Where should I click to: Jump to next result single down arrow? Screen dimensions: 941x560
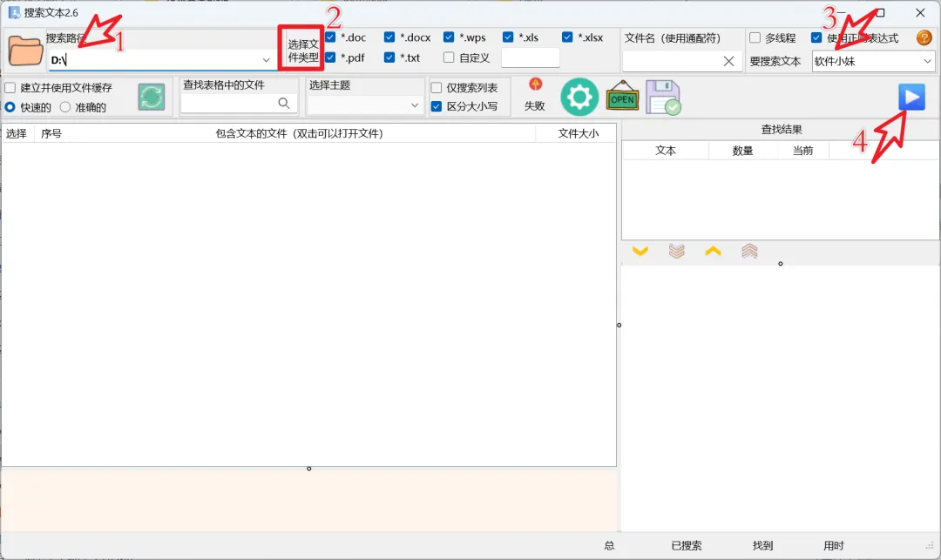[x=640, y=251]
